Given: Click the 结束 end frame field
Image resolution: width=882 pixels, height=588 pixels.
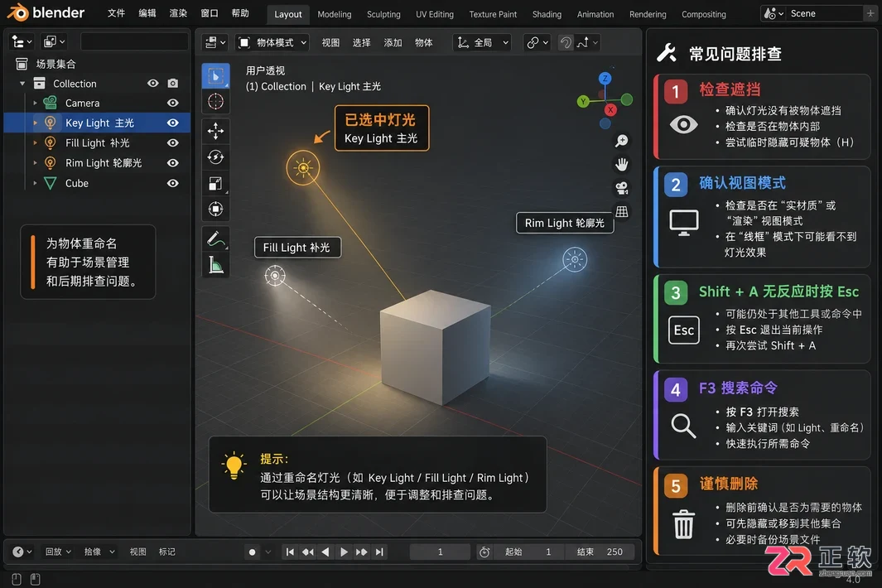Looking at the screenshot, I should [599, 552].
